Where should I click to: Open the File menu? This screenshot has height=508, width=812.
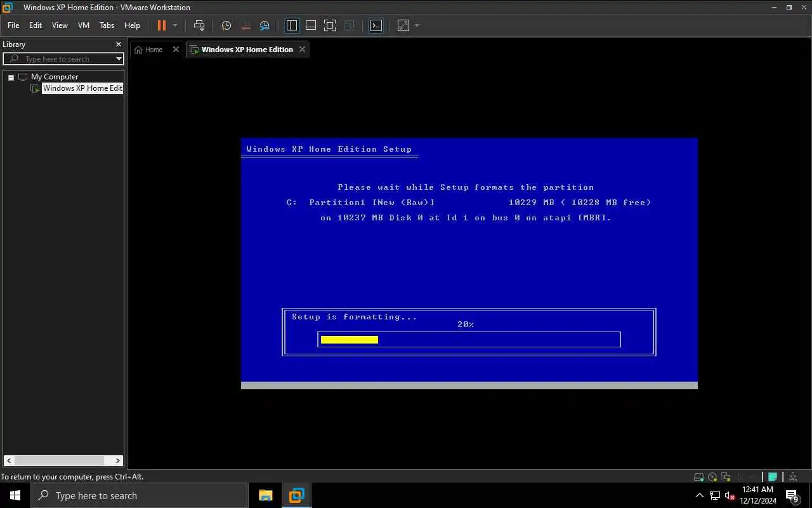(13, 25)
